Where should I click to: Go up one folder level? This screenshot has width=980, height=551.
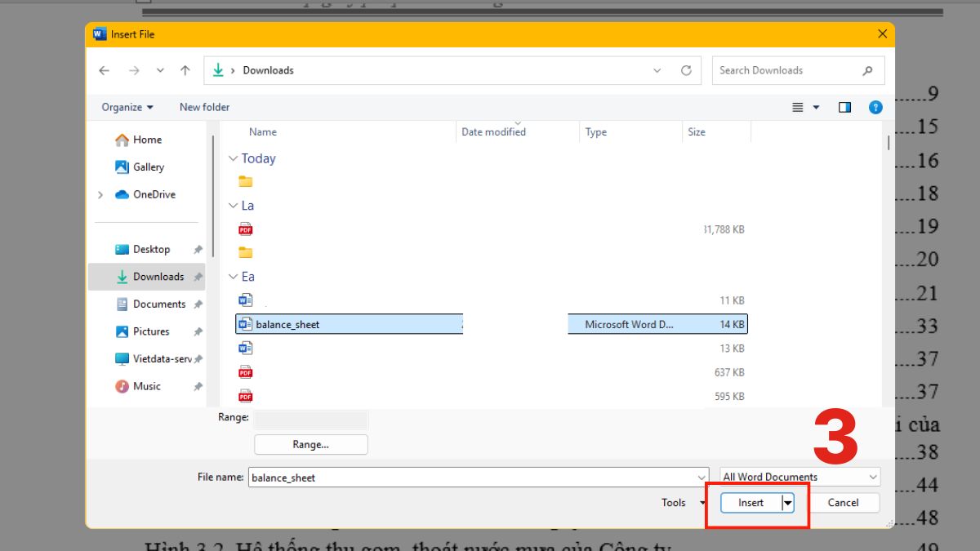tap(185, 70)
